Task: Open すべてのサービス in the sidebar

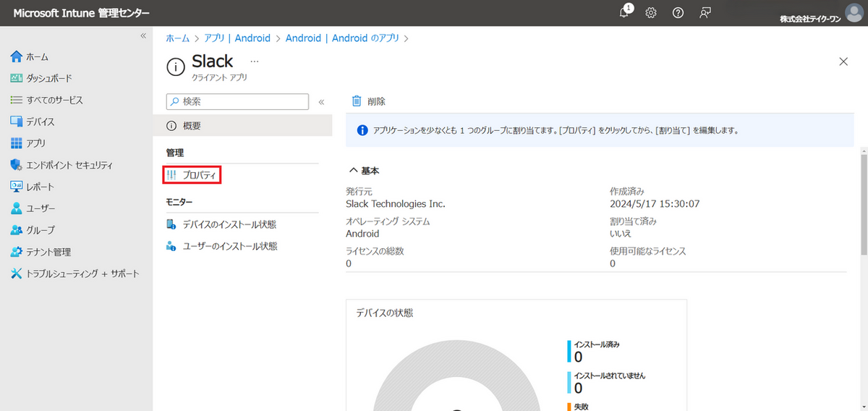Action: (x=47, y=100)
